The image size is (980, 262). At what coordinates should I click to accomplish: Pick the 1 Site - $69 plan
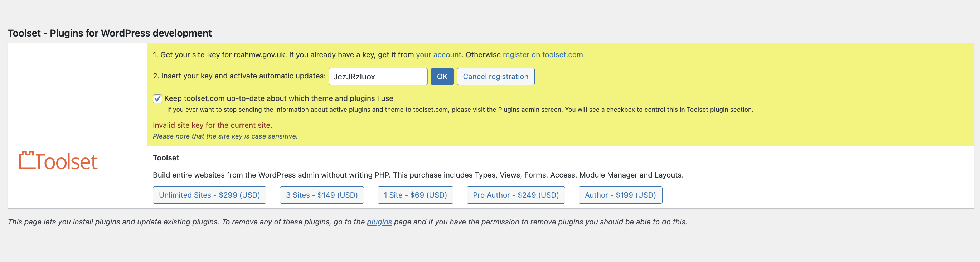415,195
